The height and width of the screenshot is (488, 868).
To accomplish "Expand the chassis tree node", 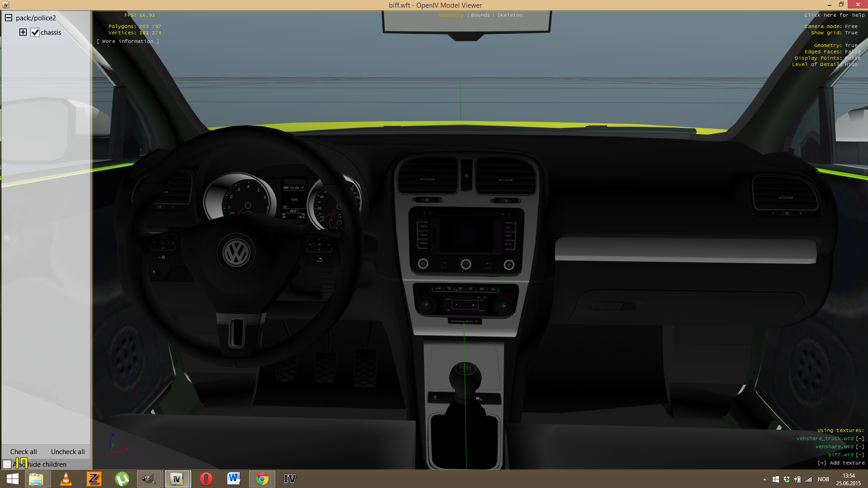I will click(23, 32).
